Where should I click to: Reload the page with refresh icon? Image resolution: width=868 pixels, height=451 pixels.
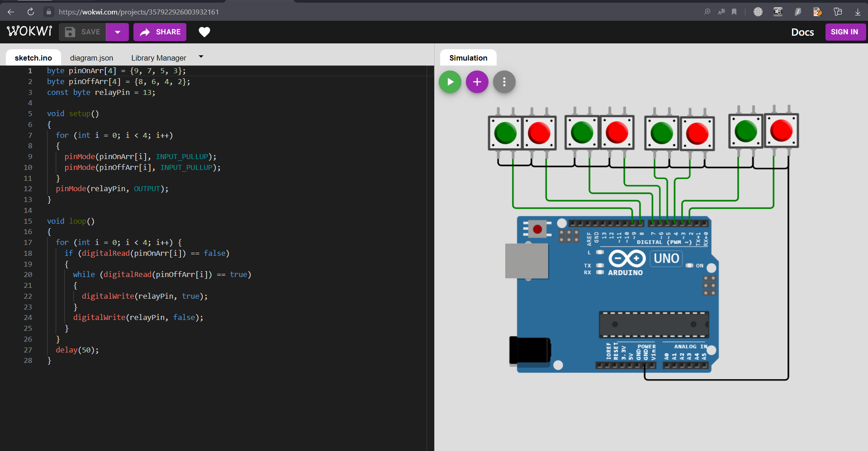(x=31, y=12)
